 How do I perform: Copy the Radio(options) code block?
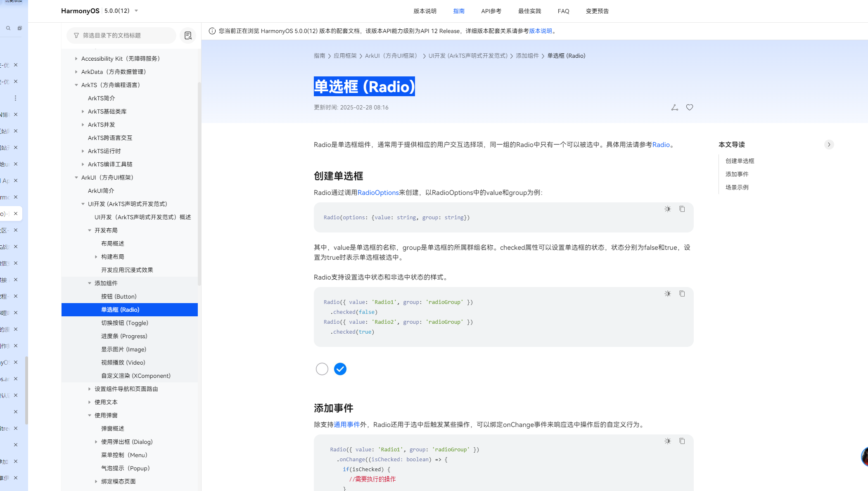682,209
